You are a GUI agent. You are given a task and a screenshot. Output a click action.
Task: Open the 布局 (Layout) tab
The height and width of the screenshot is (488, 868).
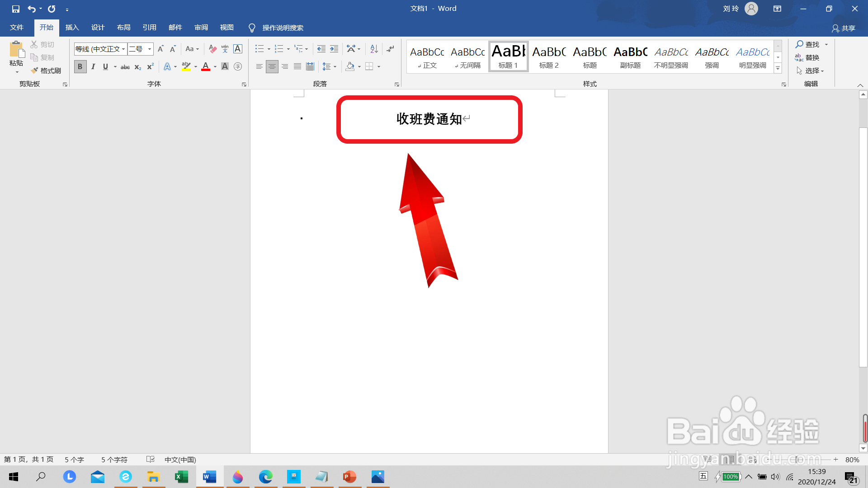point(123,28)
